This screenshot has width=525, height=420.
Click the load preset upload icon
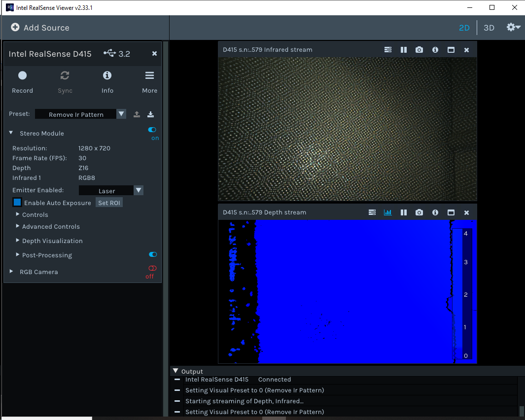137,114
